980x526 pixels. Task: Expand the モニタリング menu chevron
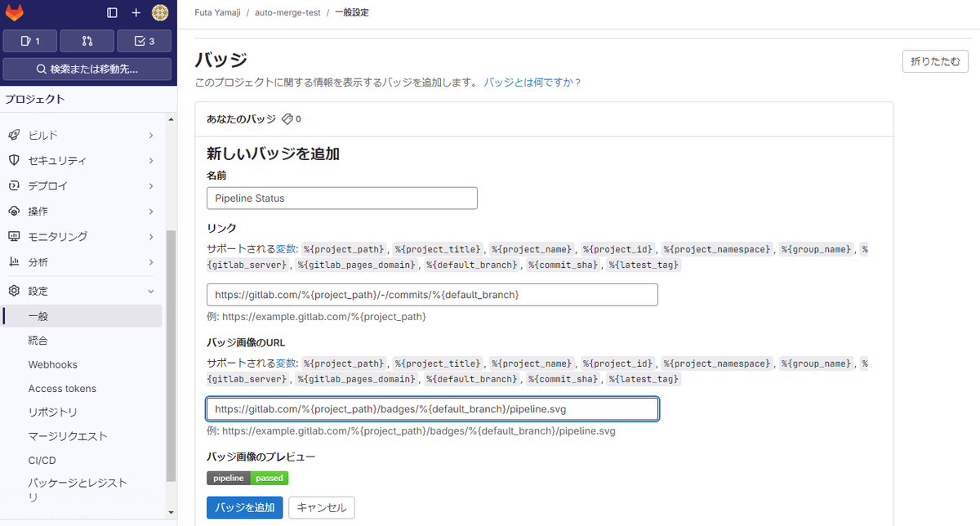151,237
